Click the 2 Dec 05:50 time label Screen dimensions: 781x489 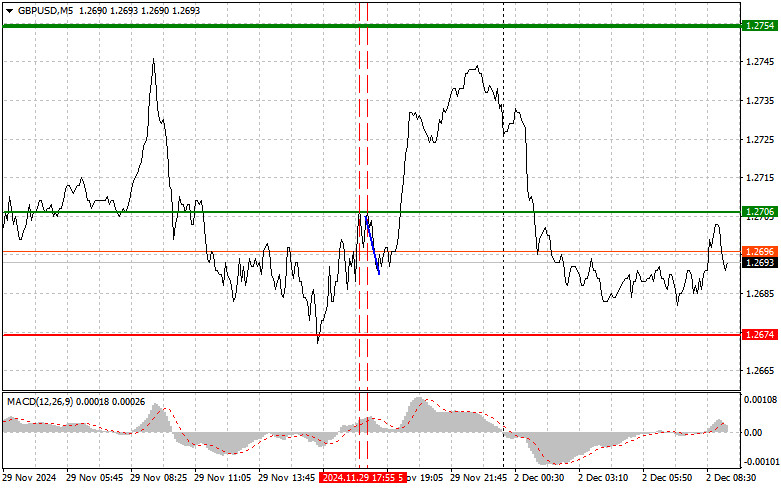[x=667, y=478]
